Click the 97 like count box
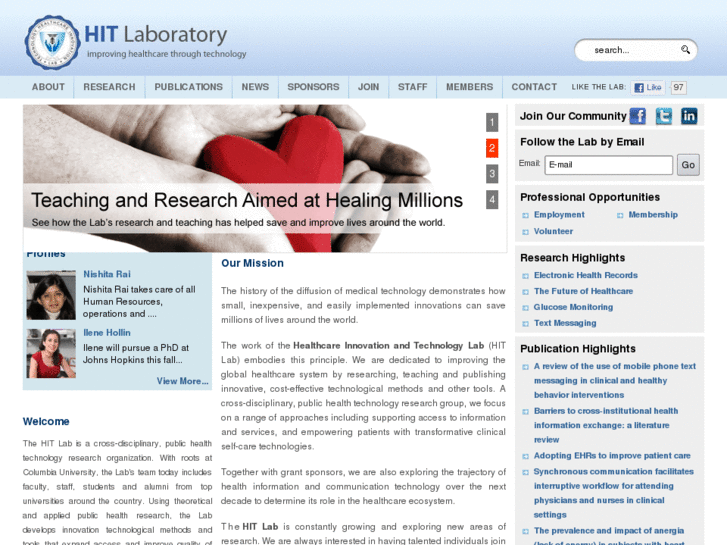 pyautogui.click(x=678, y=87)
